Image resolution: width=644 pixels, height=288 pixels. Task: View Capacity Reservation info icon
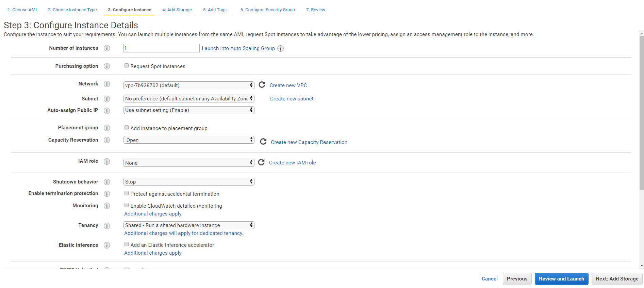107,140
